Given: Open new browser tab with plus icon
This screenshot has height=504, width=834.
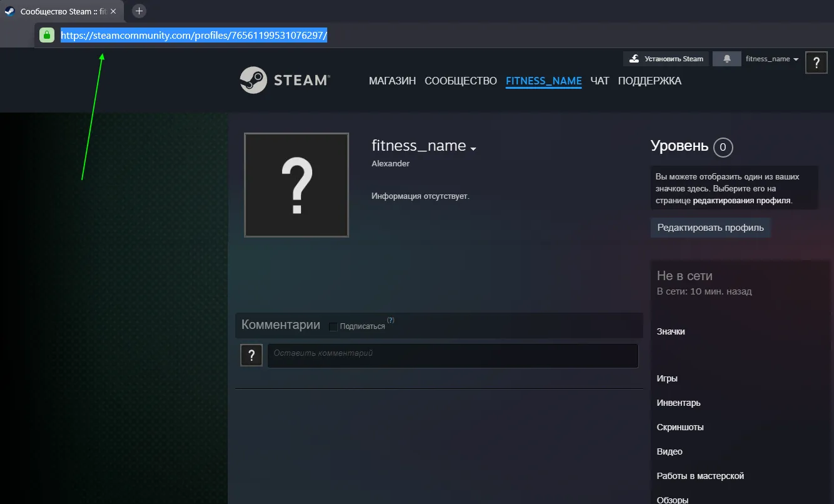Looking at the screenshot, I should point(139,11).
